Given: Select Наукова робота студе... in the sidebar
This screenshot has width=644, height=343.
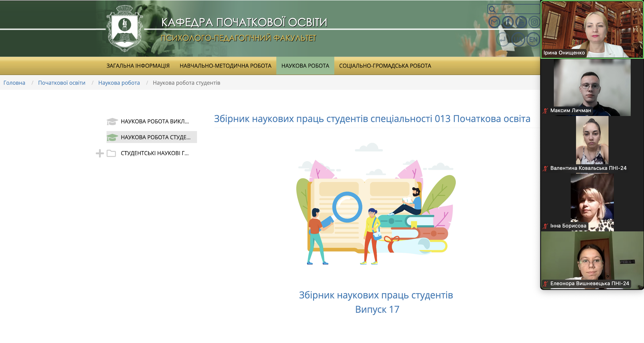Looking at the screenshot, I should point(155,137).
